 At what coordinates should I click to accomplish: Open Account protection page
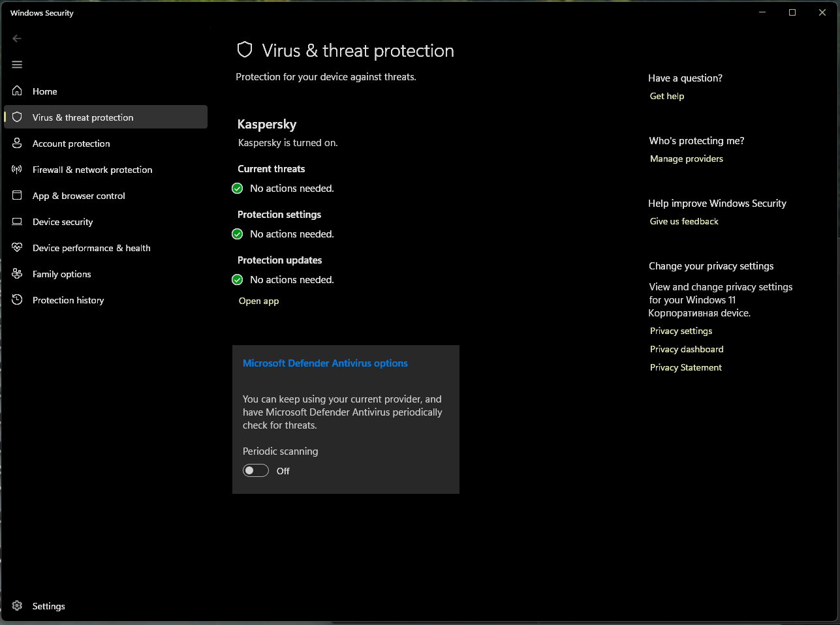click(106, 143)
